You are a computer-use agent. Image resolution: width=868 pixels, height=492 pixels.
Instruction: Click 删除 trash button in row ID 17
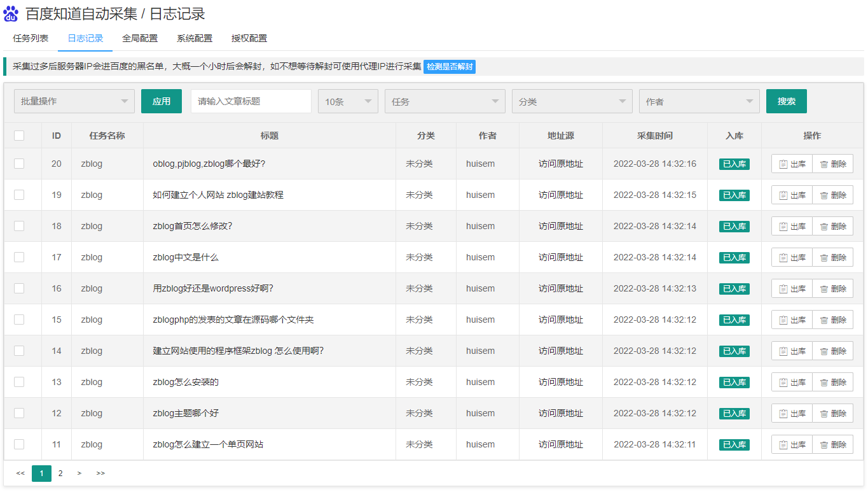coord(833,257)
